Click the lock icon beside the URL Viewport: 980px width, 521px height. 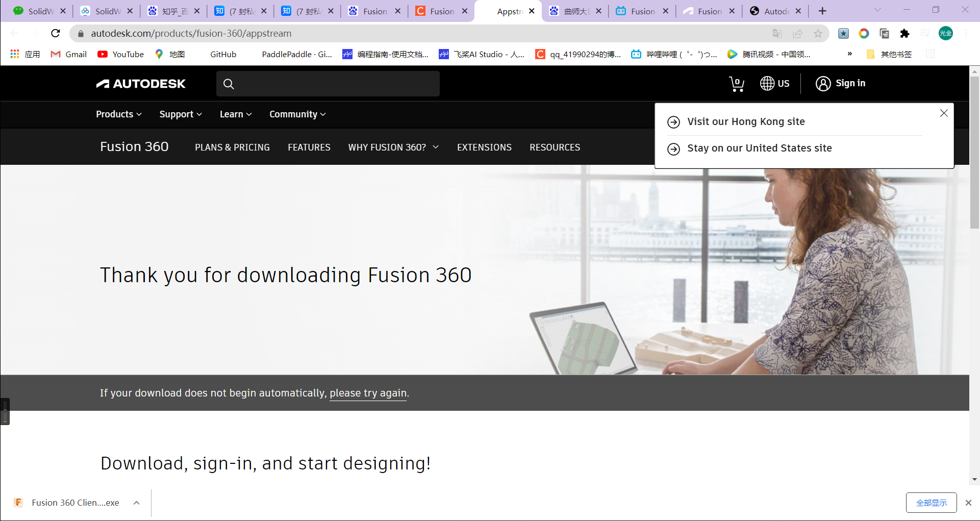click(81, 33)
